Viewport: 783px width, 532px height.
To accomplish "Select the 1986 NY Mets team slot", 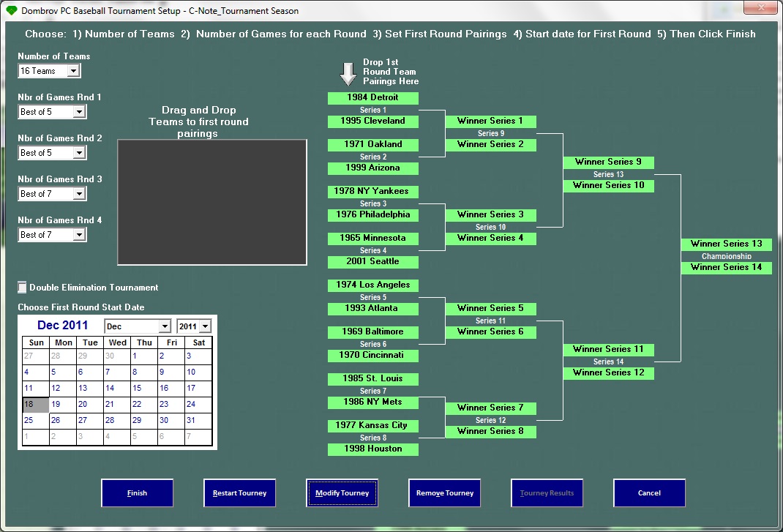I will (x=373, y=402).
